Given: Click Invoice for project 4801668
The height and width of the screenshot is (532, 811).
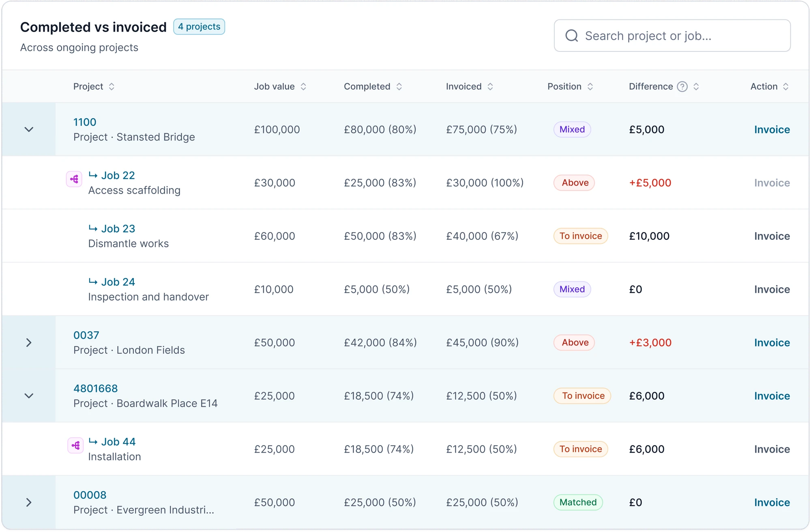Looking at the screenshot, I should [772, 396].
